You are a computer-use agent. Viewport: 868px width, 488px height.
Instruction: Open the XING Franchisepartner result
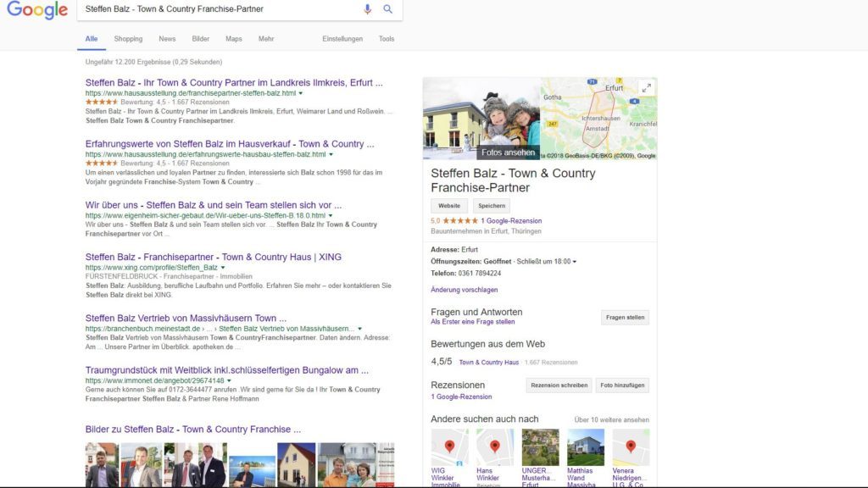tap(213, 257)
